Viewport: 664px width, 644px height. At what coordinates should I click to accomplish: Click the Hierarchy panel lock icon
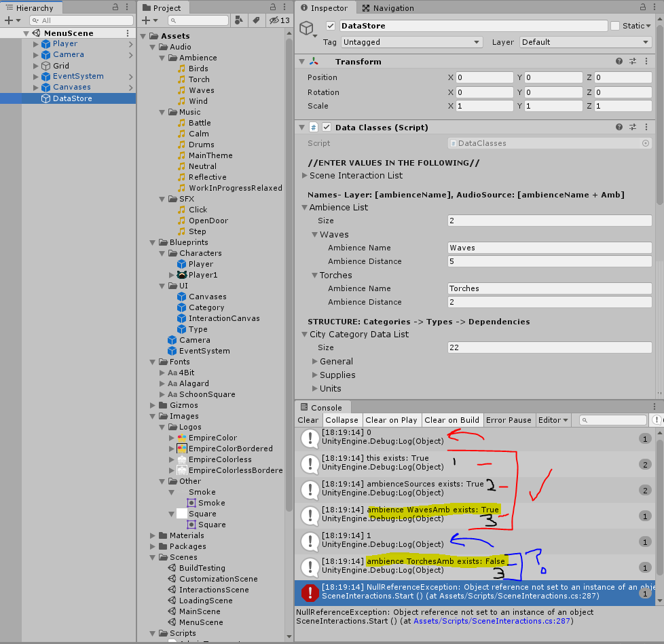click(x=115, y=7)
